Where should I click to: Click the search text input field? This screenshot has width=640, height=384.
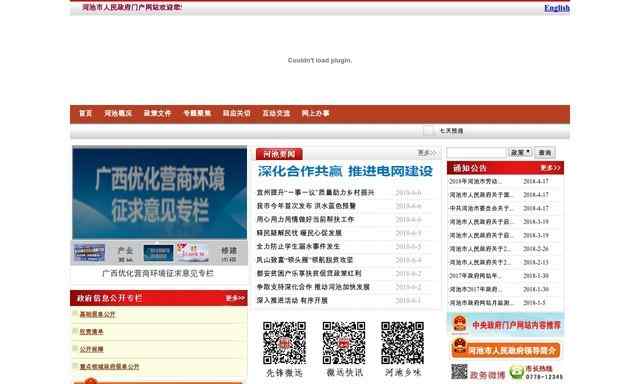click(476, 153)
